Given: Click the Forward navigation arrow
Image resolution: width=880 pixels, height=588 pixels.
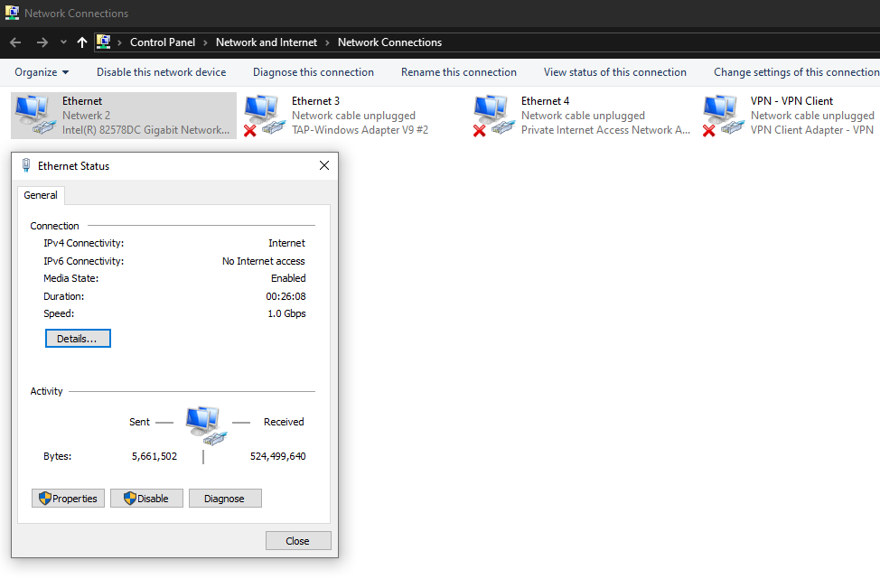Looking at the screenshot, I should click(42, 42).
